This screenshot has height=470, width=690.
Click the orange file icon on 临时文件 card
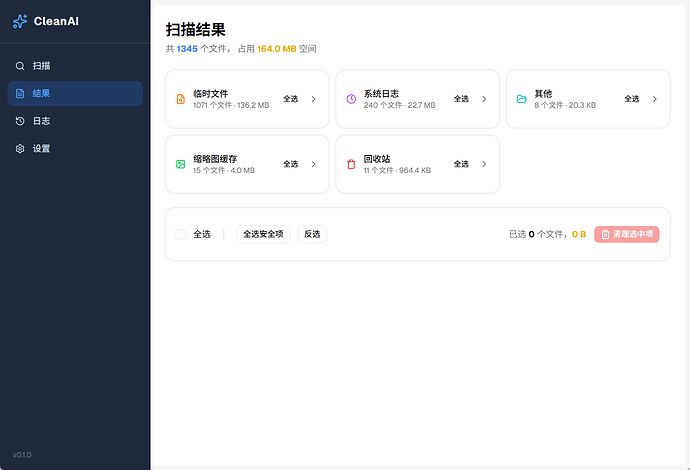pyautogui.click(x=180, y=99)
